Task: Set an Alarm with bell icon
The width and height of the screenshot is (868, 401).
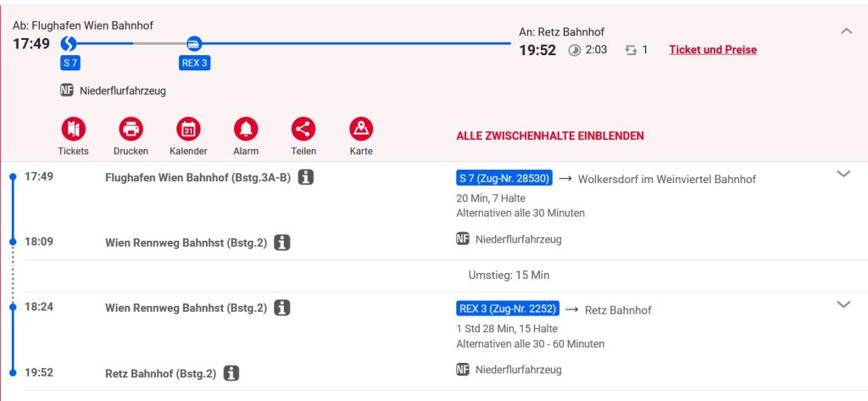Action: coord(246,130)
